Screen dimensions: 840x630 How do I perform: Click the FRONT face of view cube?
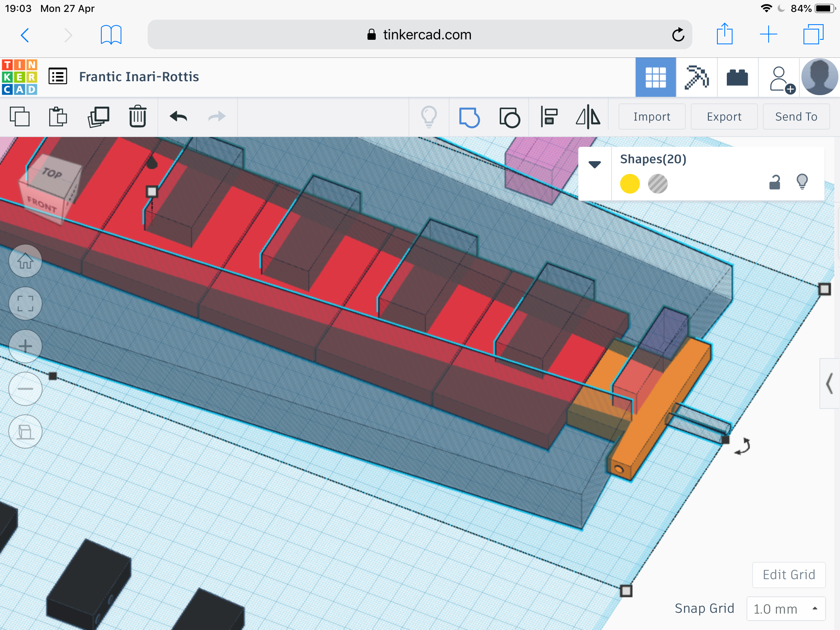[42, 204]
